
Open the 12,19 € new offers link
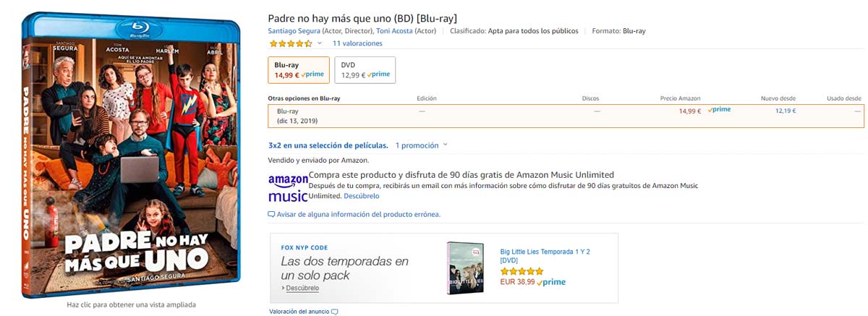(x=785, y=111)
